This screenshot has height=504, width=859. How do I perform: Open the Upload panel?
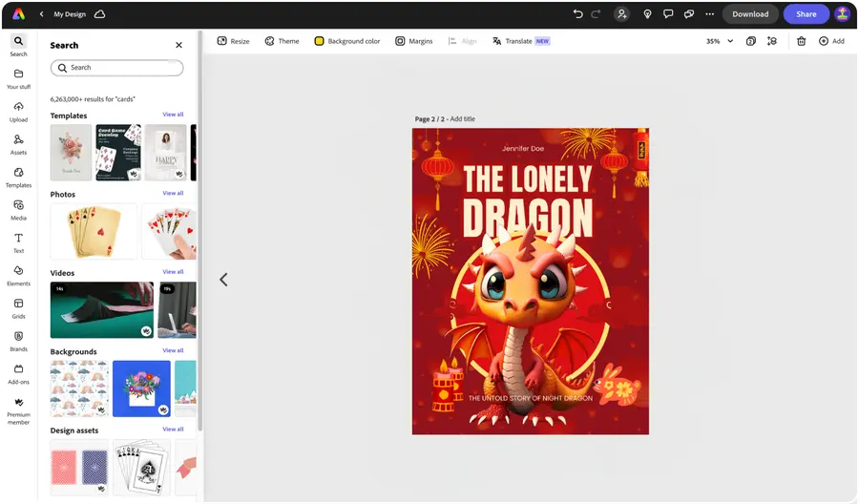pyautogui.click(x=19, y=112)
